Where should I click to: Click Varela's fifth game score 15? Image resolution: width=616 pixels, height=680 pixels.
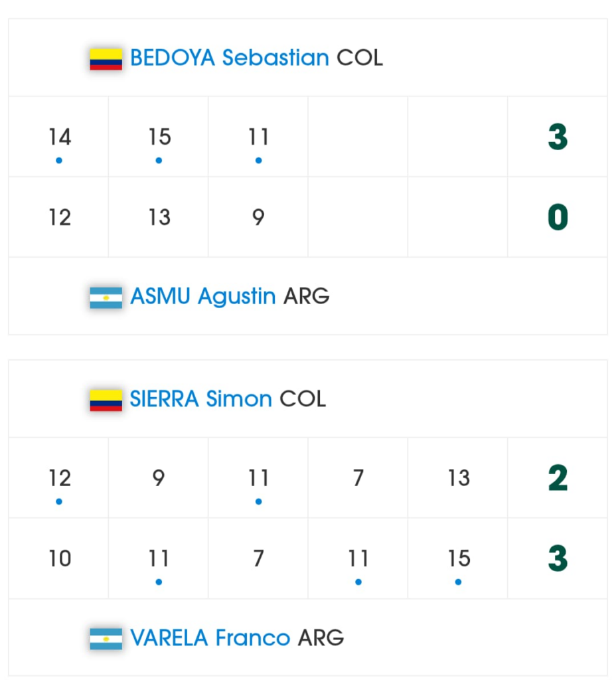point(459,559)
